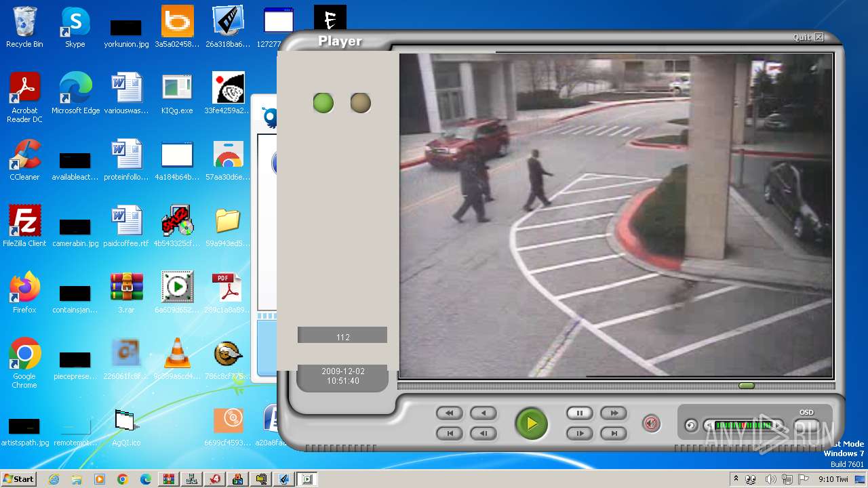
Task: Click the 9:10 clock in the taskbar
Action: point(833,479)
